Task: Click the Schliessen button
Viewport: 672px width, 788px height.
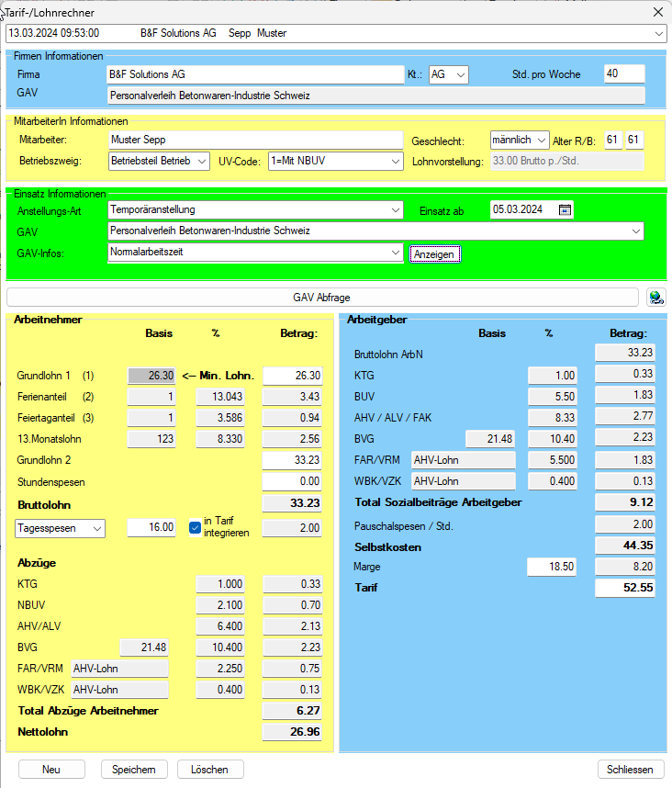Action: coord(630,770)
